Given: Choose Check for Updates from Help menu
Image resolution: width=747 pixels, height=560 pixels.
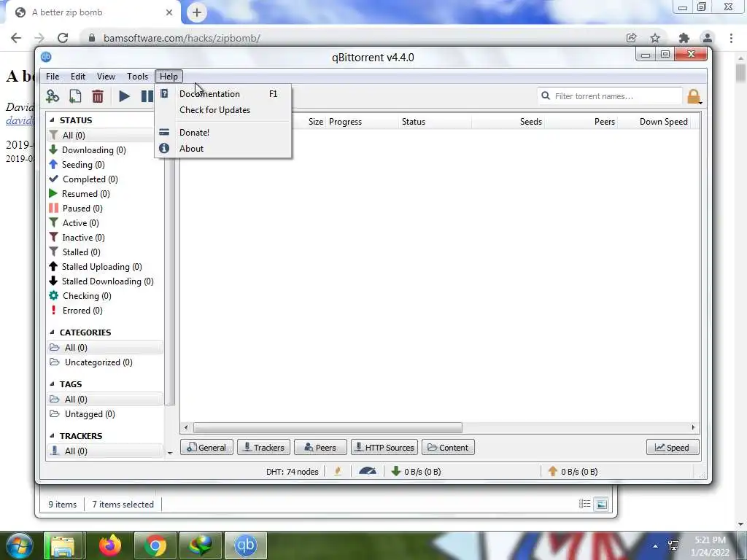Looking at the screenshot, I should click(223, 110).
